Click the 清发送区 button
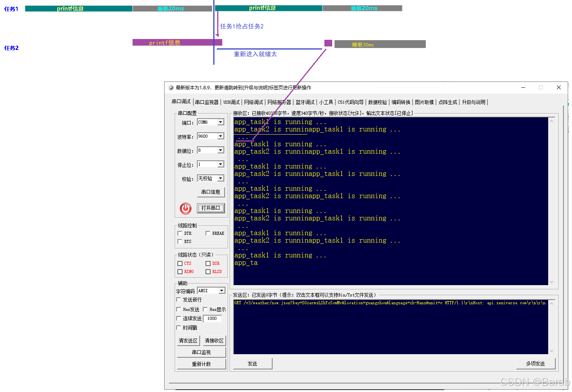572x392 pixels. (188, 341)
